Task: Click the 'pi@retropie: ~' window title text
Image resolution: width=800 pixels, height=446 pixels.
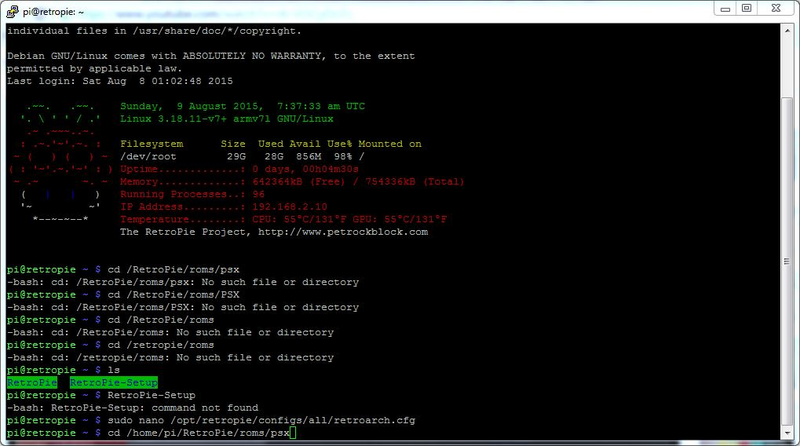Action: click(53, 12)
